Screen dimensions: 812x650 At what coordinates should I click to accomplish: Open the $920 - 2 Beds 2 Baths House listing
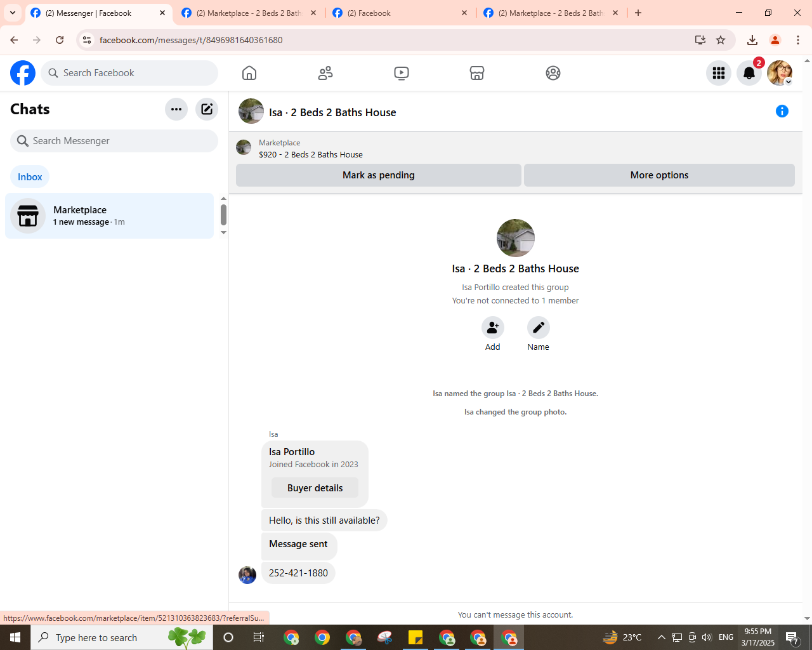(311, 154)
